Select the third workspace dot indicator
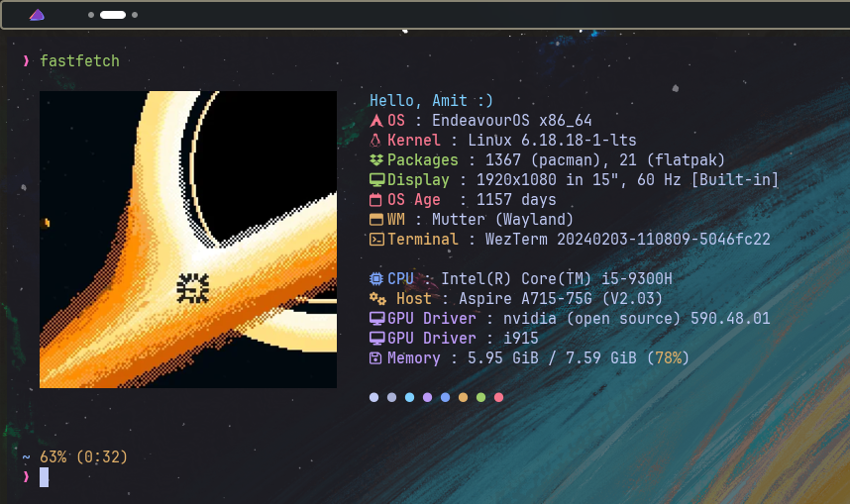 click(135, 15)
